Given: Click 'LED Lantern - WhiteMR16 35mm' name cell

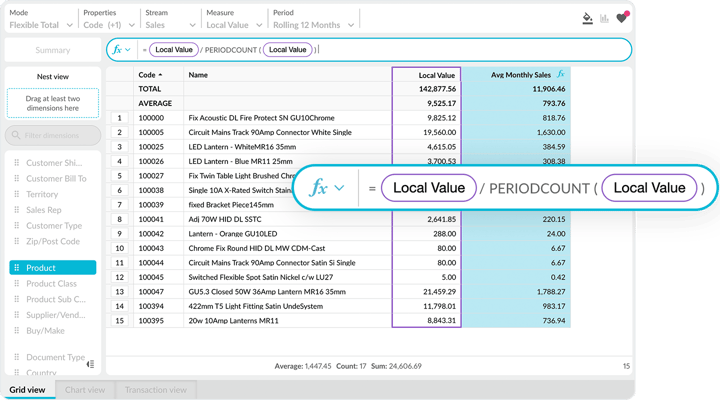Looking at the screenshot, I should click(x=287, y=147).
